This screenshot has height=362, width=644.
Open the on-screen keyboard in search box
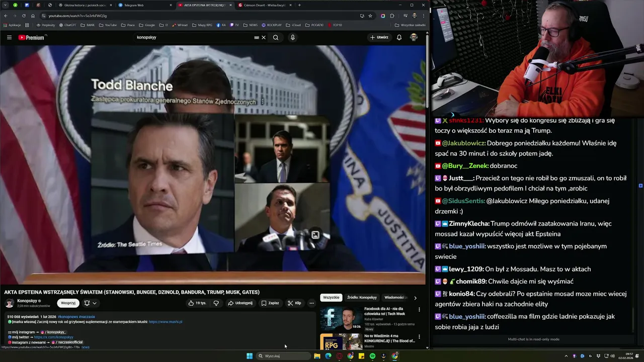click(x=257, y=37)
